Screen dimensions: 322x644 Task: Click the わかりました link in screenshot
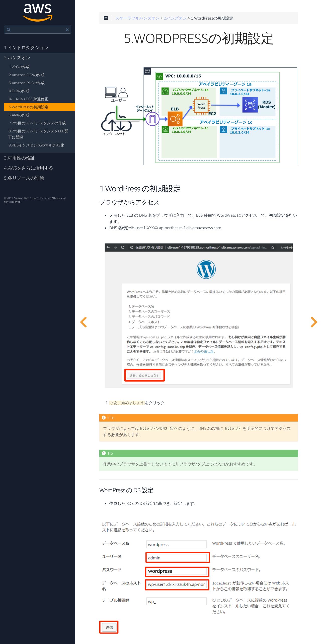pyautogui.click(x=204, y=352)
